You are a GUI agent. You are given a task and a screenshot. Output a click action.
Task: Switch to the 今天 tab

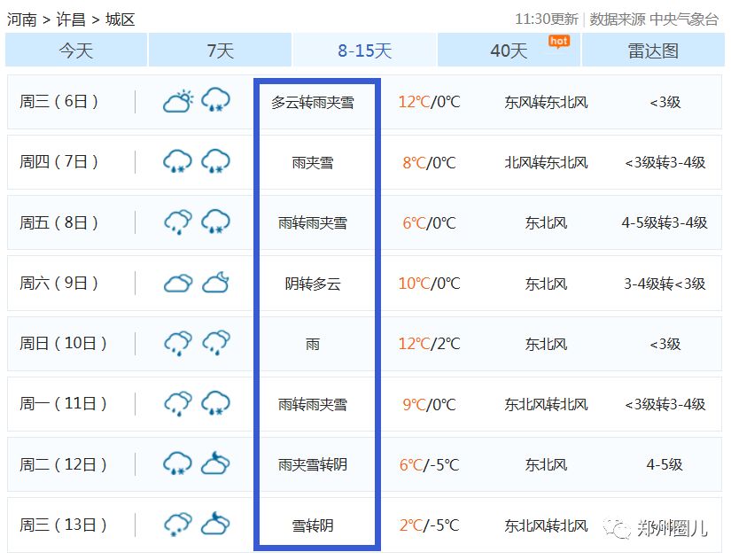(76, 51)
